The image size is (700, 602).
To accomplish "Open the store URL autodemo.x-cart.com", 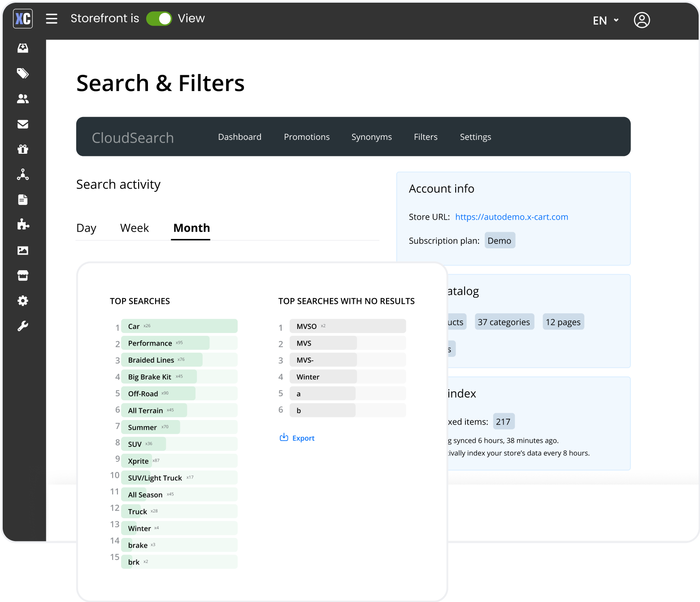I will (511, 217).
